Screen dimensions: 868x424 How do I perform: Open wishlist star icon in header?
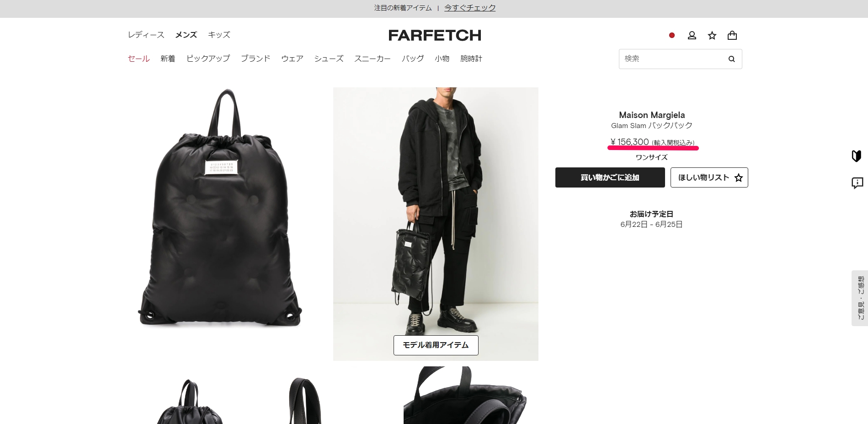point(712,35)
